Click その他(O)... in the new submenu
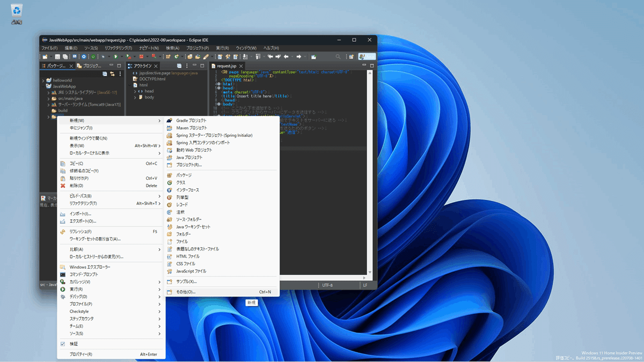Viewport: 644px width, 362px height. click(x=223, y=292)
